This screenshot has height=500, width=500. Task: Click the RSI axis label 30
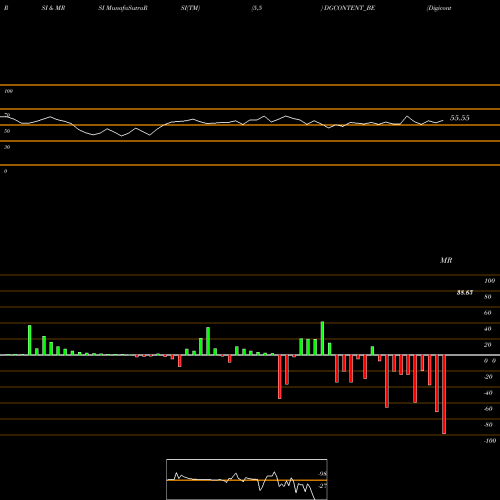(7, 147)
